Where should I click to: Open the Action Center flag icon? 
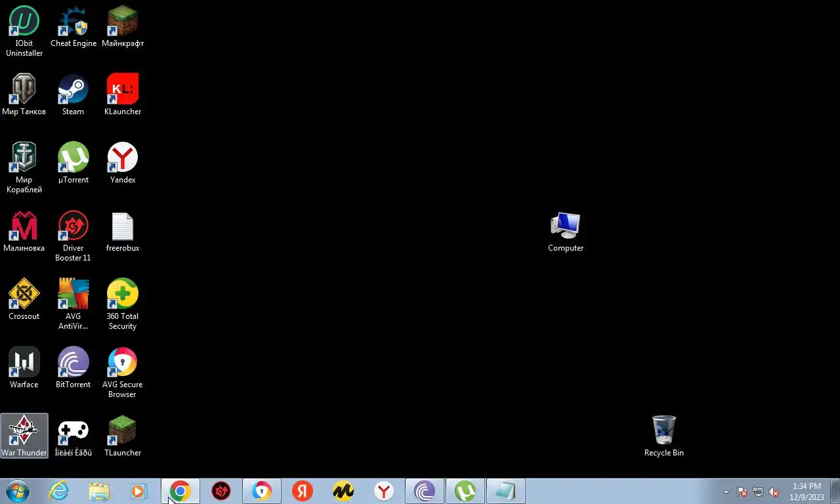tap(742, 492)
